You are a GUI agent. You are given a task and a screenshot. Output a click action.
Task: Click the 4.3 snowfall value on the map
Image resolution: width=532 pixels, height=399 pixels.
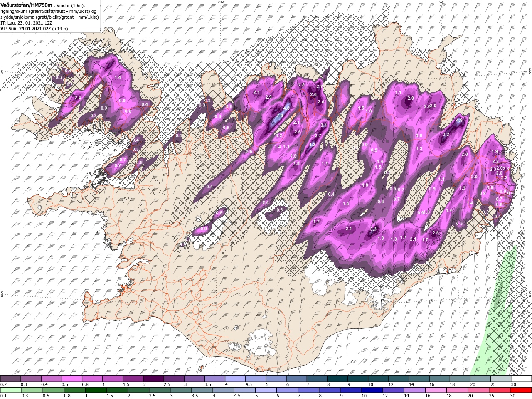(x=312, y=145)
